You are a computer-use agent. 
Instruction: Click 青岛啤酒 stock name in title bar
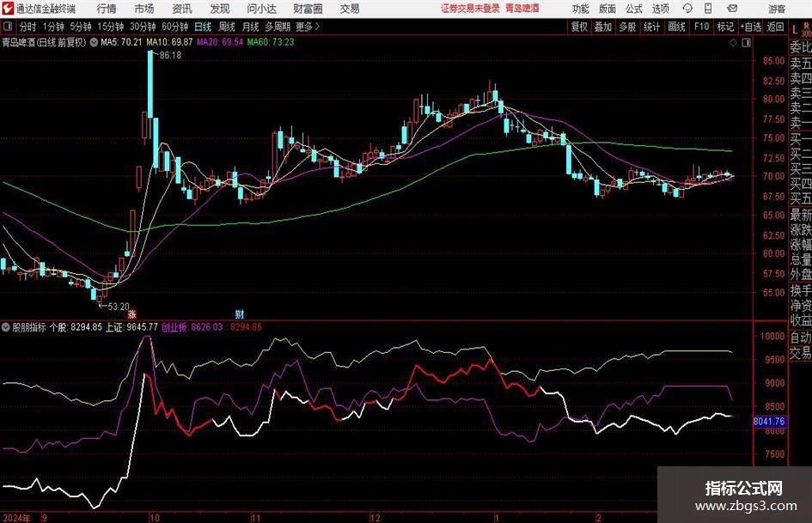(x=522, y=9)
